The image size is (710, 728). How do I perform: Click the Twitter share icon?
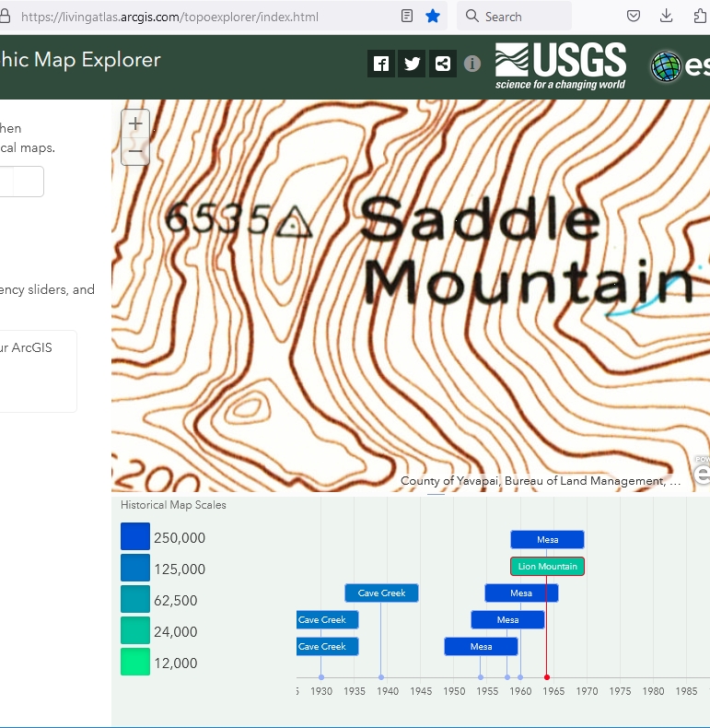pos(412,64)
